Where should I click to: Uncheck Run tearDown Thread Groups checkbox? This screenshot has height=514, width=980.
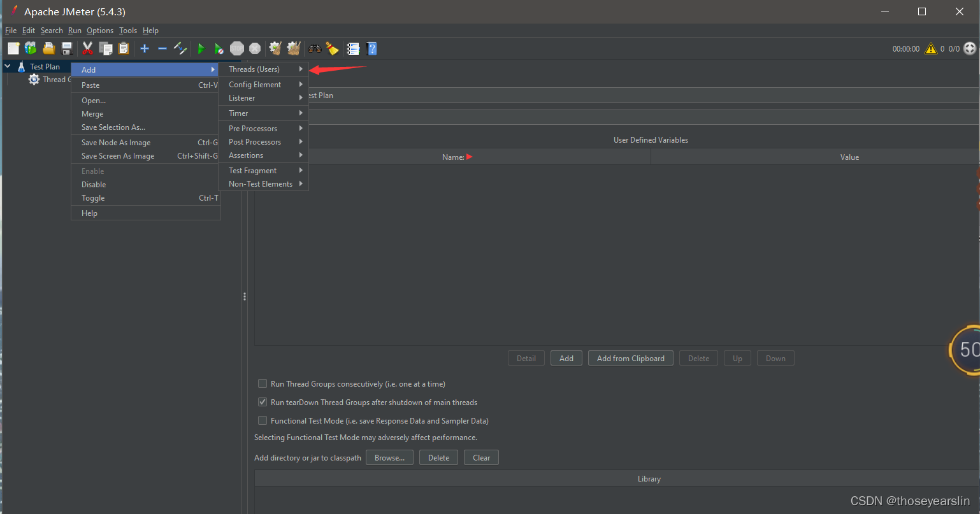point(262,402)
